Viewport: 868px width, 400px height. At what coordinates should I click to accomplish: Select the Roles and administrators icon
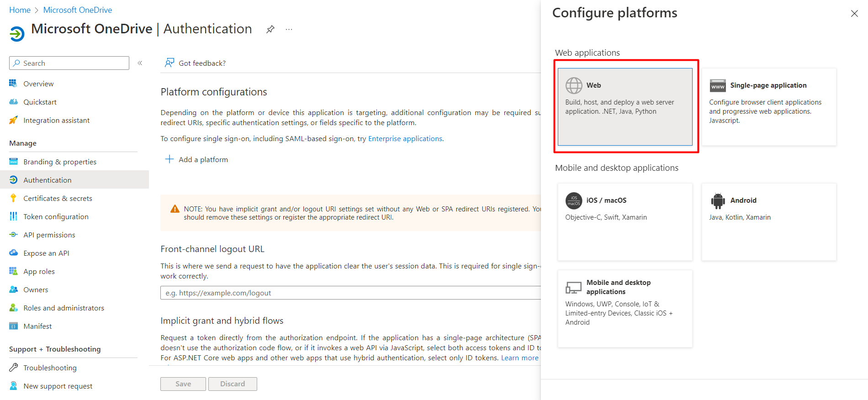13,308
